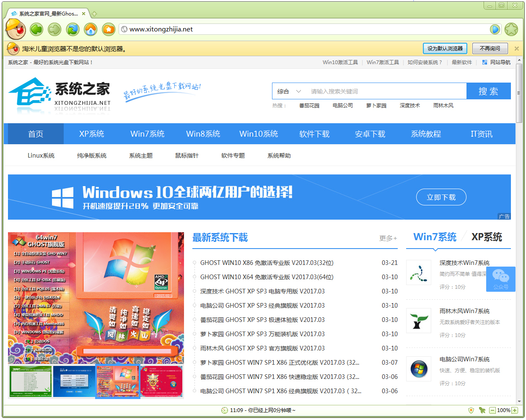526x420 pixels.
Task: Open the orange favorites folder icon
Action: pyautogui.click(x=108, y=29)
